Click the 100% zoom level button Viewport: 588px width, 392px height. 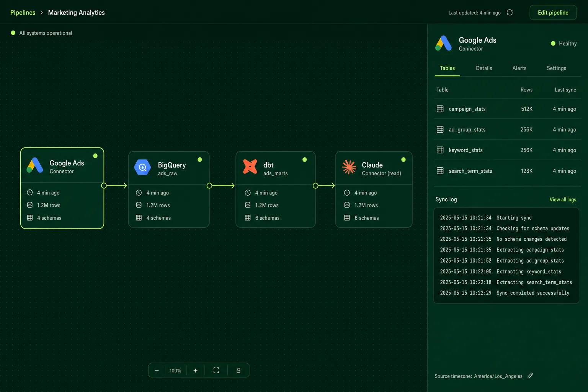(x=175, y=371)
